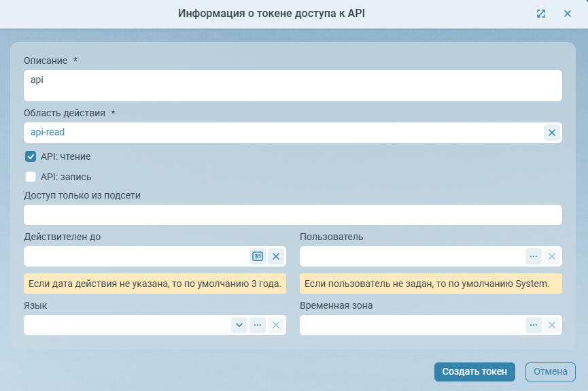Click the 'Временная зона' input field
This screenshot has width=588, height=391.
[411, 325]
